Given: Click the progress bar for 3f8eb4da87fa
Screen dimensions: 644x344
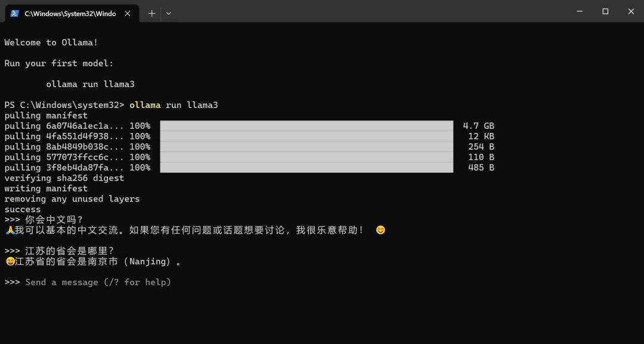Looking at the screenshot, I should [x=306, y=168].
